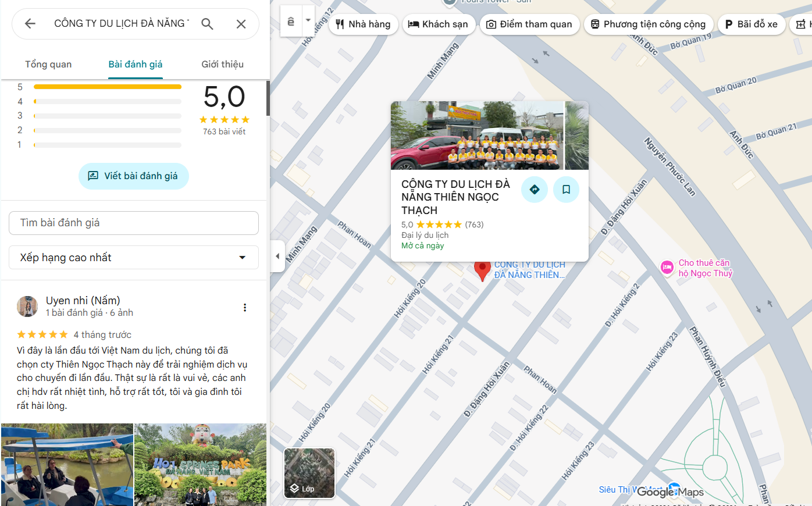Viewport: 812px width, 506px height.
Task: Click the search magnifier icon
Action: [207, 24]
